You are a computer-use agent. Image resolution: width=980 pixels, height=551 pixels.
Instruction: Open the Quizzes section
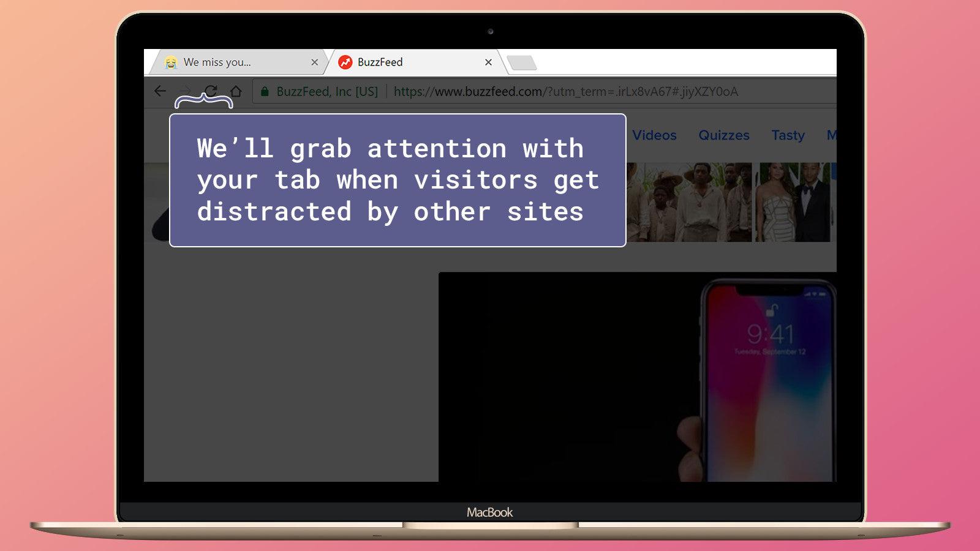pyautogui.click(x=723, y=135)
